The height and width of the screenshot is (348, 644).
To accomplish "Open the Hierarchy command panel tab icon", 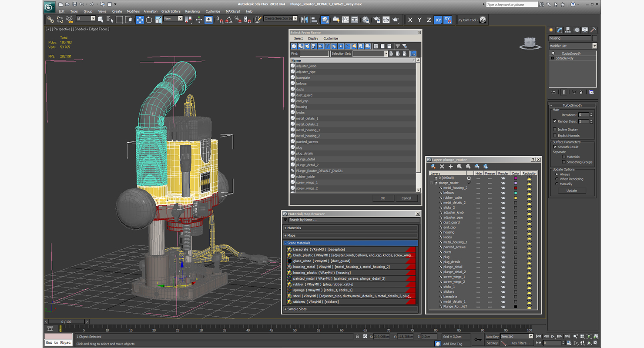I will (x=569, y=30).
